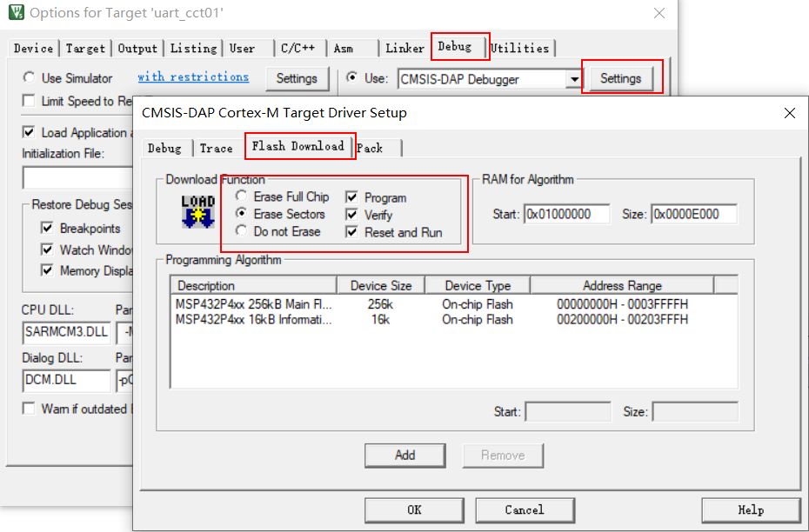Open the Asm tab
The image size is (809, 532).
click(353, 49)
